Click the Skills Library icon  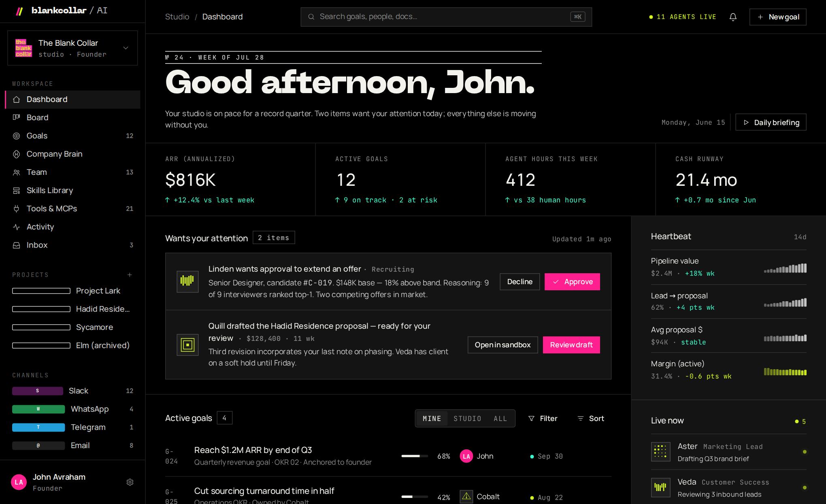coord(17,191)
